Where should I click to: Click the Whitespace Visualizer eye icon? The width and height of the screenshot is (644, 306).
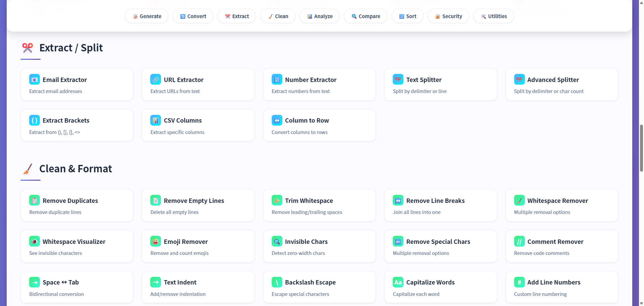coord(35,241)
